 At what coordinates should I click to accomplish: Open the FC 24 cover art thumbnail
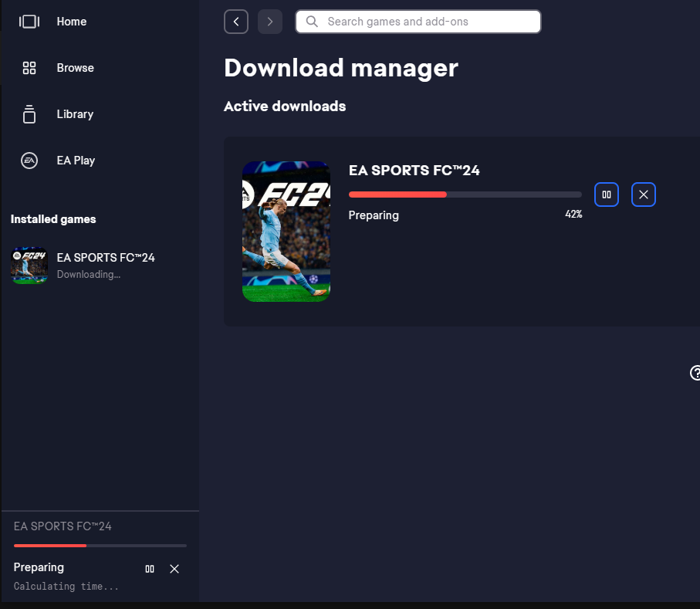click(x=286, y=232)
